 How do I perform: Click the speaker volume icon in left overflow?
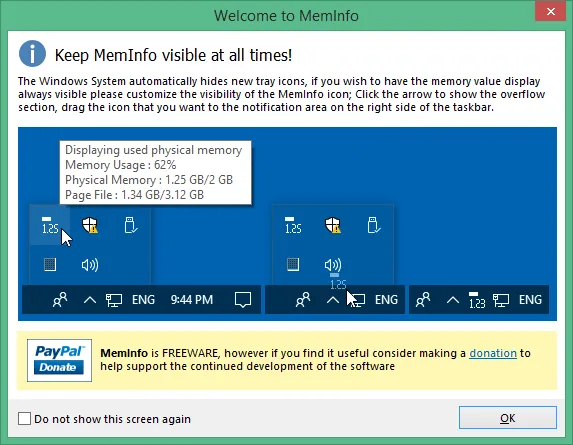coord(90,265)
